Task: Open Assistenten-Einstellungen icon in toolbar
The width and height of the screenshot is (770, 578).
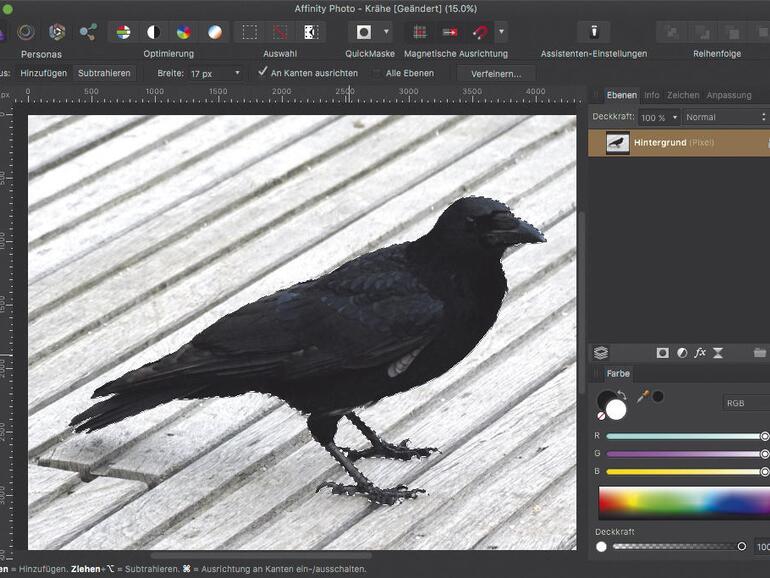Action: pyautogui.click(x=593, y=32)
